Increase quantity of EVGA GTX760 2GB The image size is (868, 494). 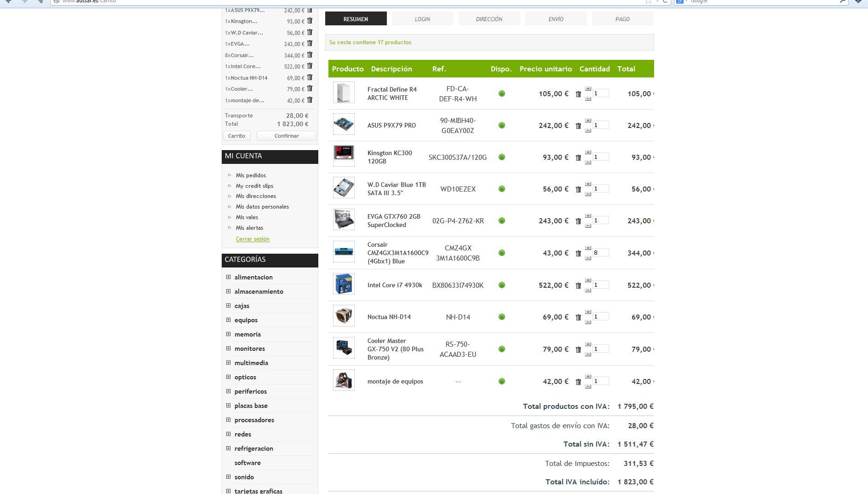[x=588, y=216]
